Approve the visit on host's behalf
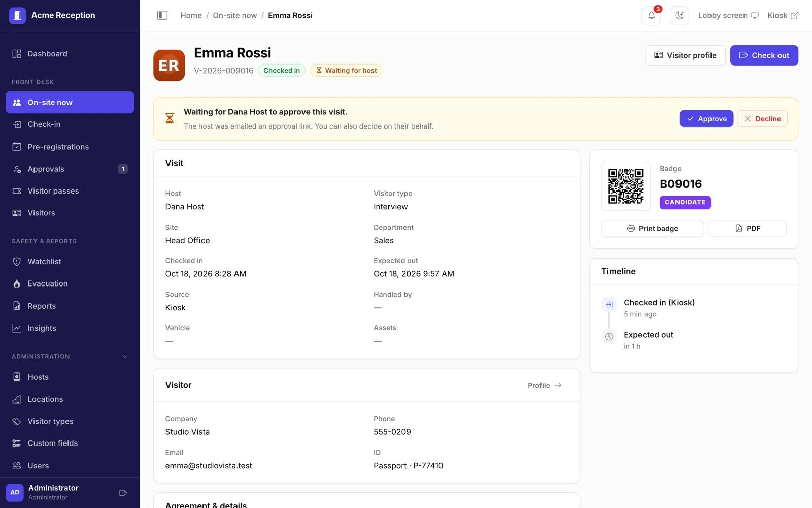812x508 pixels. click(x=706, y=119)
